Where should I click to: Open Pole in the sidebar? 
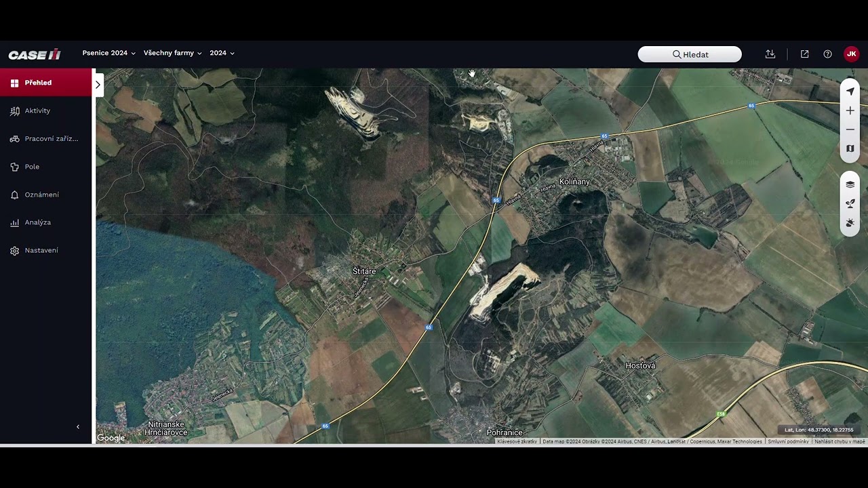(45, 167)
